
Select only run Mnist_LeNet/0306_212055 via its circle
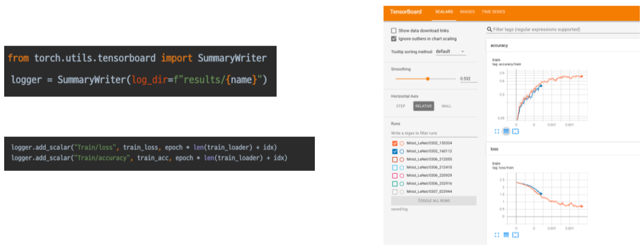tap(400, 160)
